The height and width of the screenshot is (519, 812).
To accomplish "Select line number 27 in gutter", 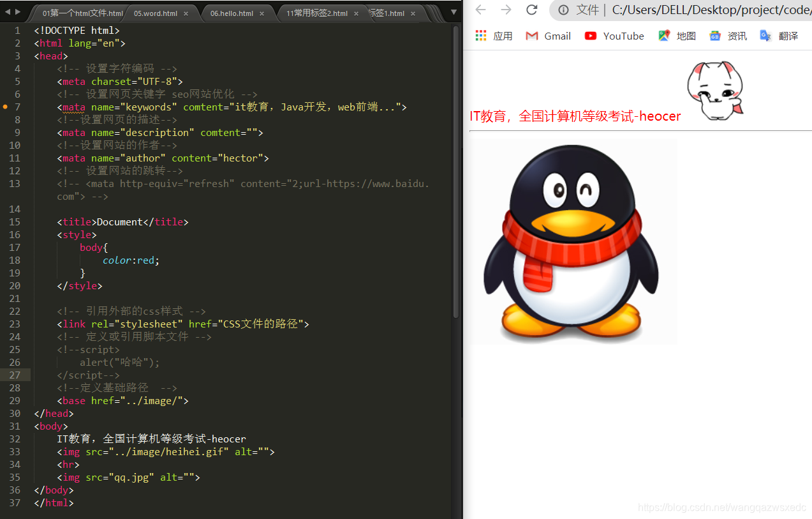I will 15,375.
